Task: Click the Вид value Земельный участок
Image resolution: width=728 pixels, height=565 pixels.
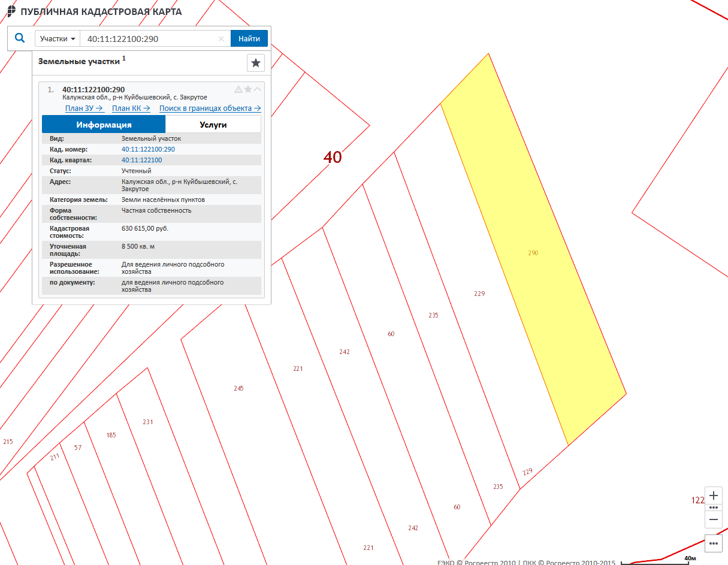Action: (151, 138)
